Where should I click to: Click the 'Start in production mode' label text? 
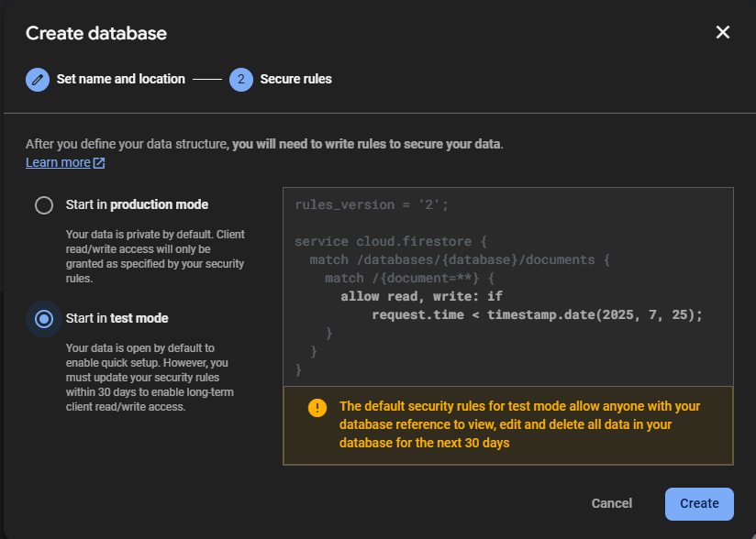[x=137, y=204]
